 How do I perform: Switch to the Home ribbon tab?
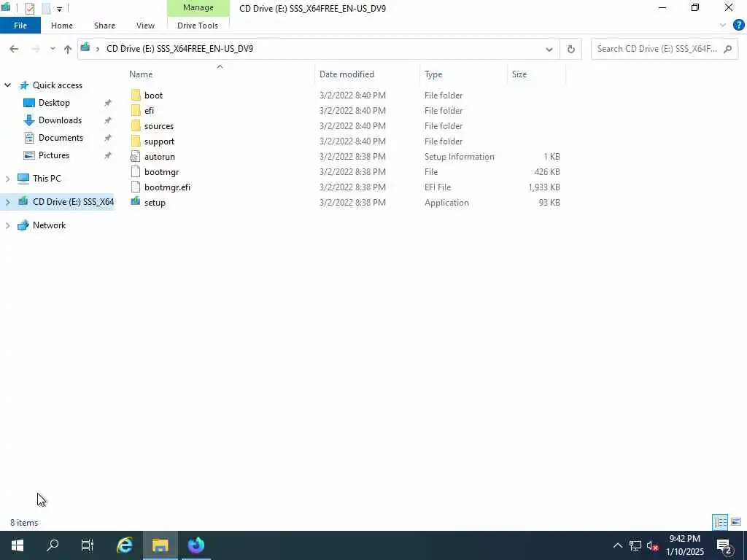click(62, 26)
